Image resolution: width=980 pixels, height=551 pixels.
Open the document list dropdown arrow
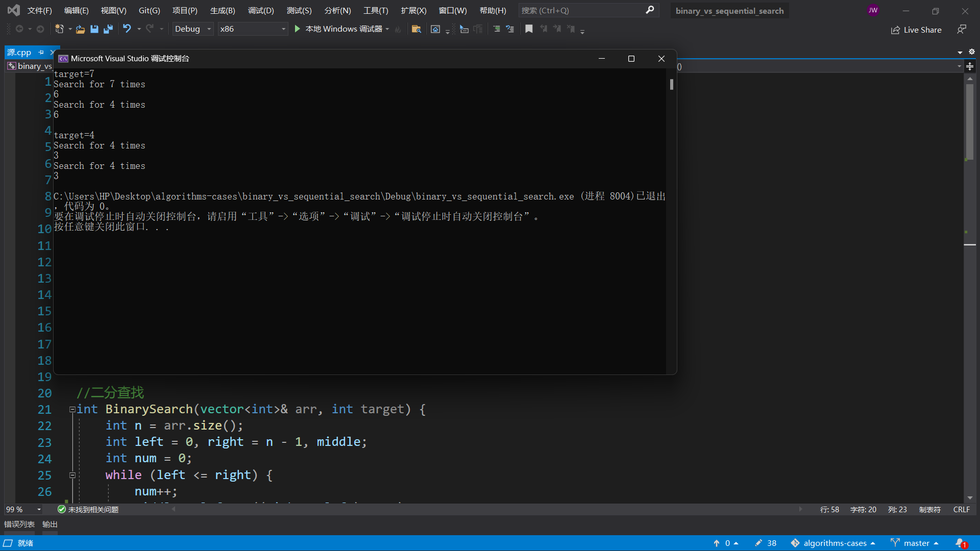960,52
